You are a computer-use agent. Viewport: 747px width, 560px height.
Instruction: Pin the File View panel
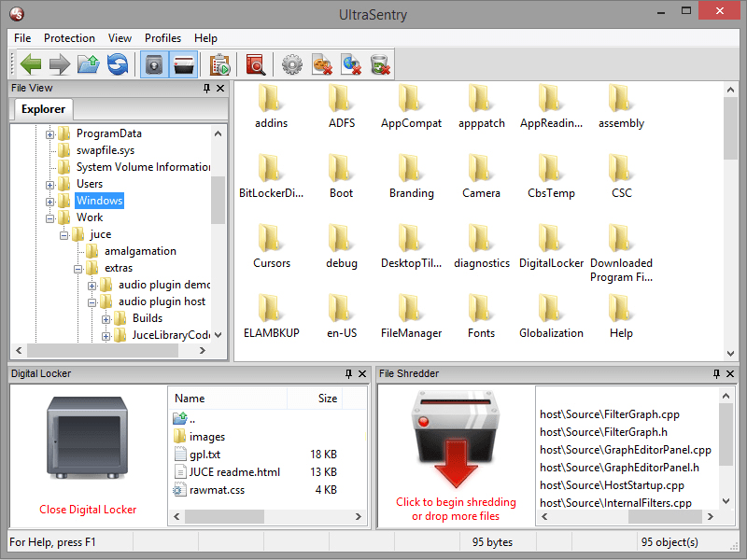(x=206, y=88)
